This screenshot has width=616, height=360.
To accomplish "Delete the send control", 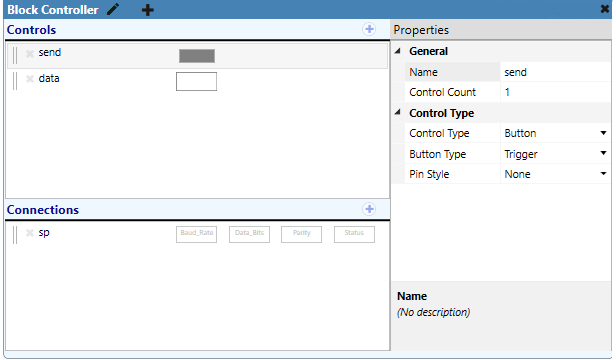I will (x=29, y=53).
